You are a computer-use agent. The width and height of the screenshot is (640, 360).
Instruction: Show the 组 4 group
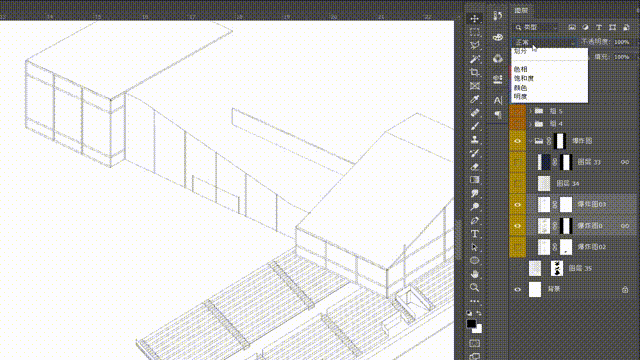pos(518,124)
